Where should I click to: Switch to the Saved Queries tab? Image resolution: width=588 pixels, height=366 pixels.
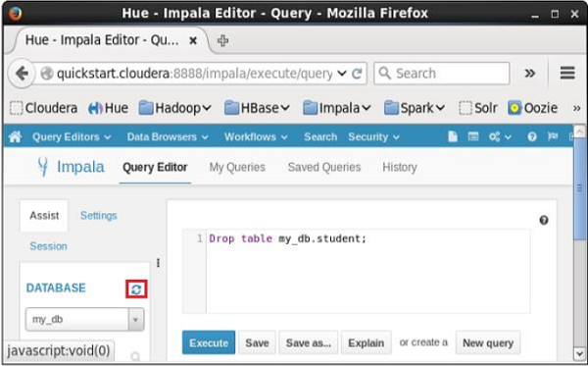pyautogui.click(x=324, y=167)
